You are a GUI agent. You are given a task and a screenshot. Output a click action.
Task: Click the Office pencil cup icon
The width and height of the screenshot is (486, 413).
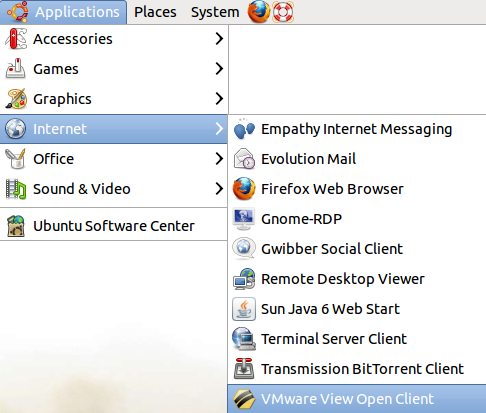[x=15, y=159]
